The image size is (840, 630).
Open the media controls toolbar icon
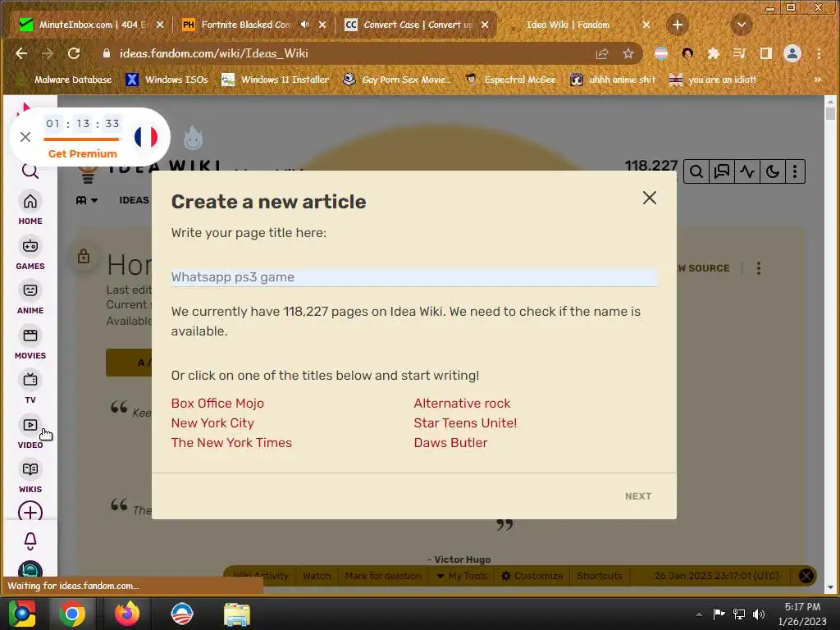(x=739, y=53)
